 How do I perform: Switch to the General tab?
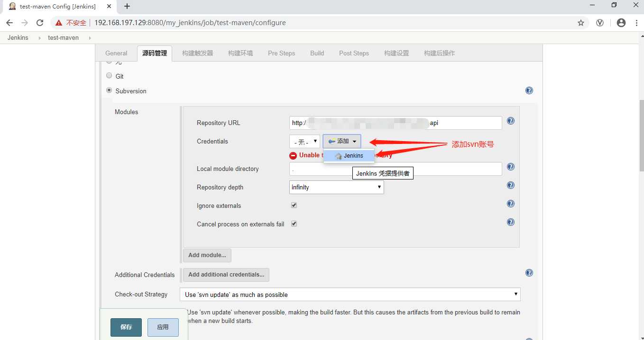(x=116, y=53)
